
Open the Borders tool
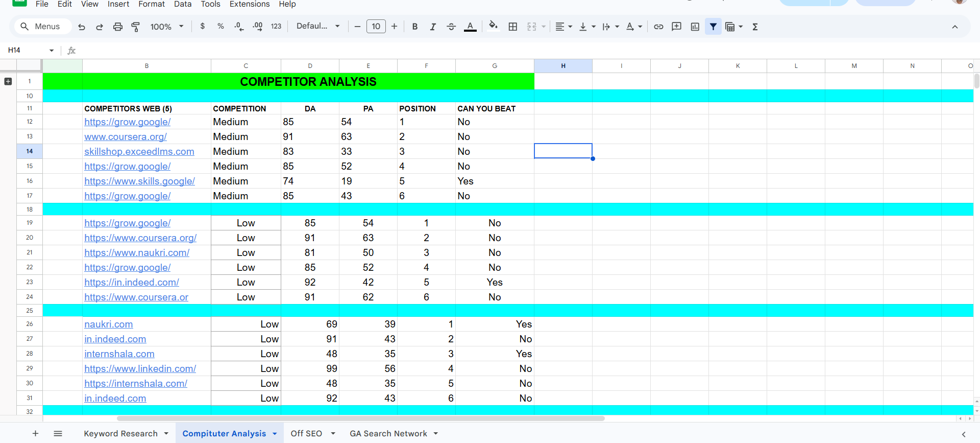tap(513, 27)
